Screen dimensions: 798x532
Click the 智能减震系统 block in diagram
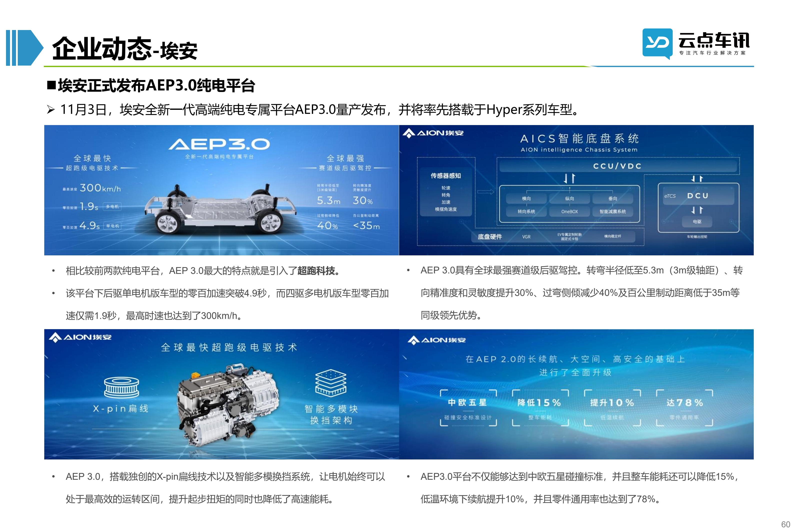[612, 211]
